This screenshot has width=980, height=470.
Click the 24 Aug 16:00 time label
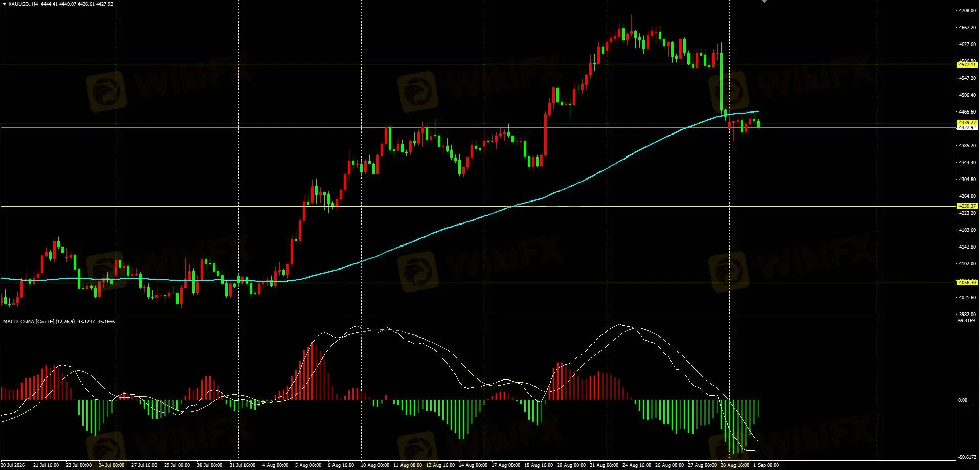tap(637, 465)
